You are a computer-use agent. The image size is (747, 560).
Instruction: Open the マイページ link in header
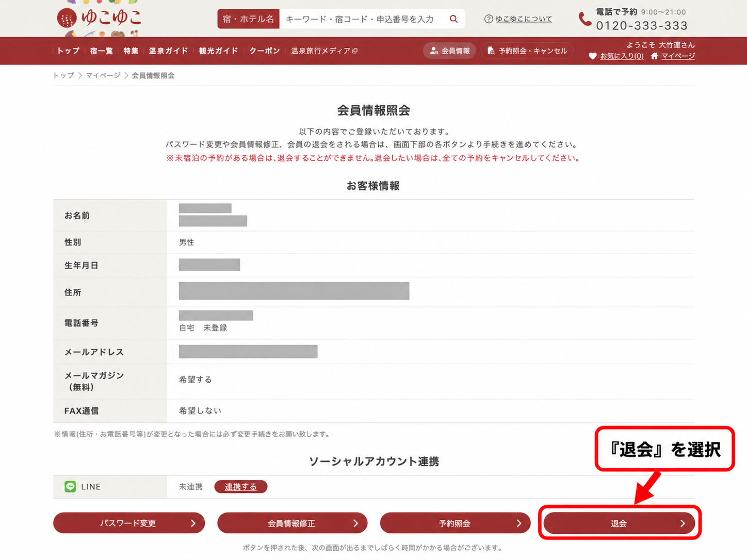click(678, 56)
